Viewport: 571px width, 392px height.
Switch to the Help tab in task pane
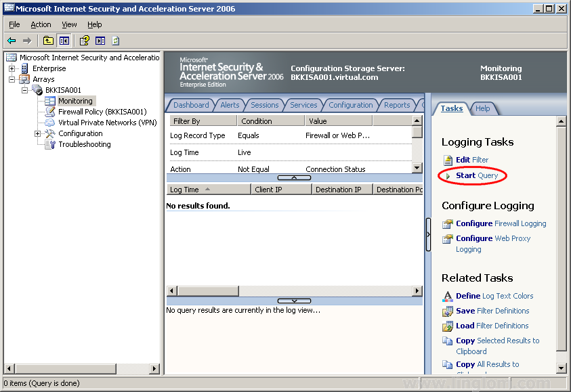482,108
